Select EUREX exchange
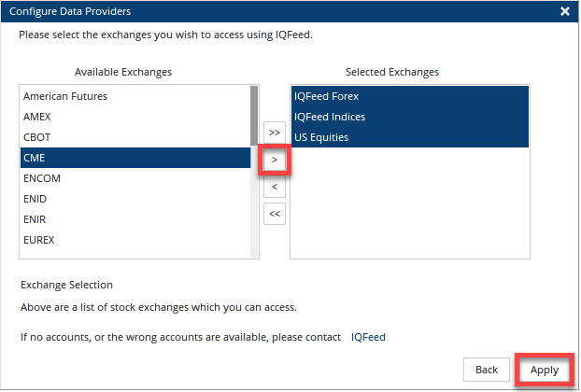 coord(135,240)
